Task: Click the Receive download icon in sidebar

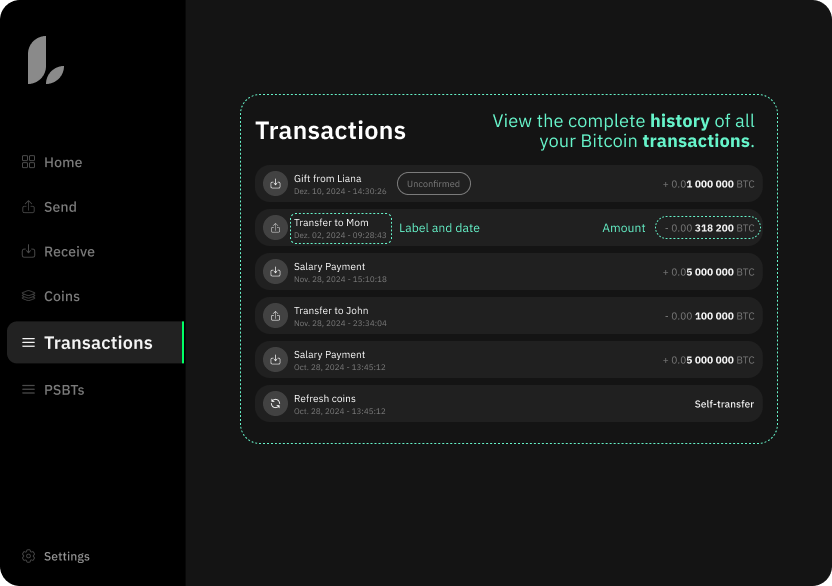Action: click(x=28, y=252)
